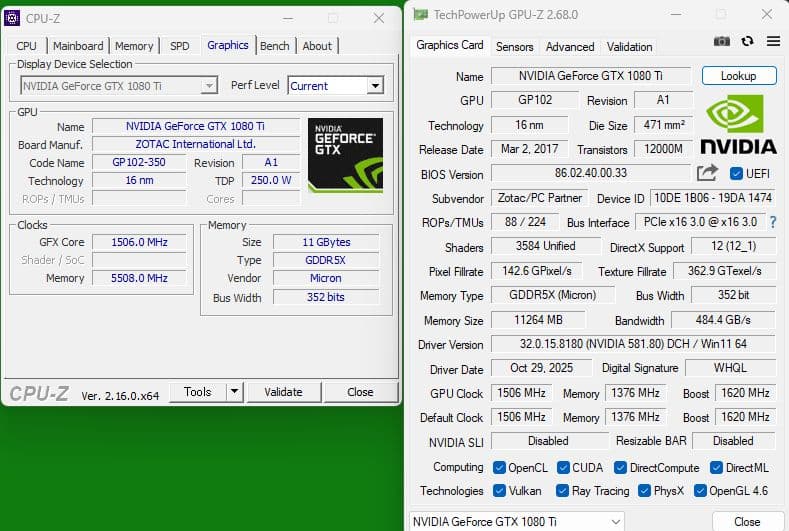Click the 484.4 GB/s bandwidth value
Screen dimensions: 789x531
(723, 320)
